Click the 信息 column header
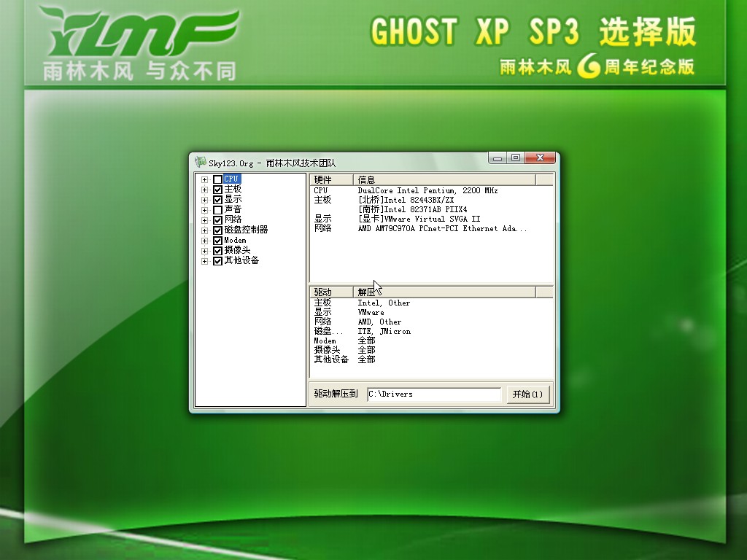The width and height of the screenshot is (747, 560). [x=444, y=179]
